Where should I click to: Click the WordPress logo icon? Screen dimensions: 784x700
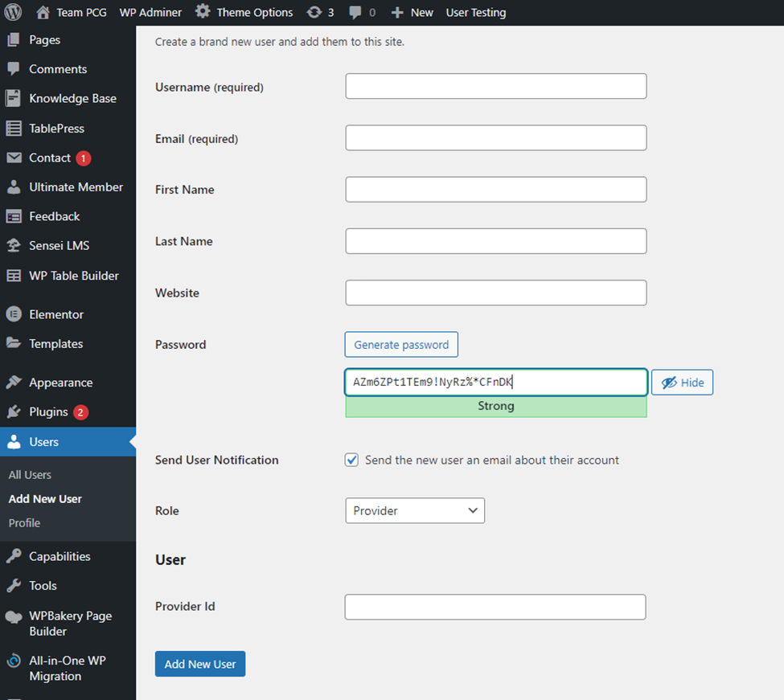[x=13, y=12]
